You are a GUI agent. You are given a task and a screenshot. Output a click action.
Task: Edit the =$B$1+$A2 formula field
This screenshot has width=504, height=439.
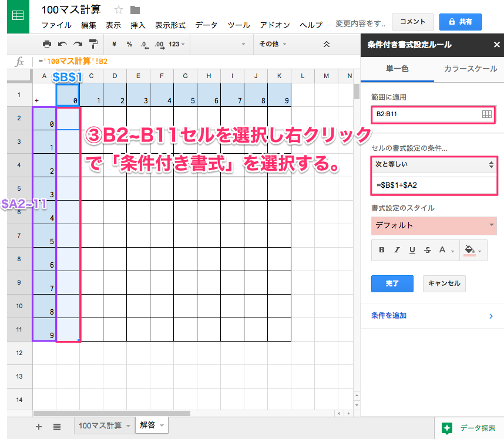[x=434, y=185]
